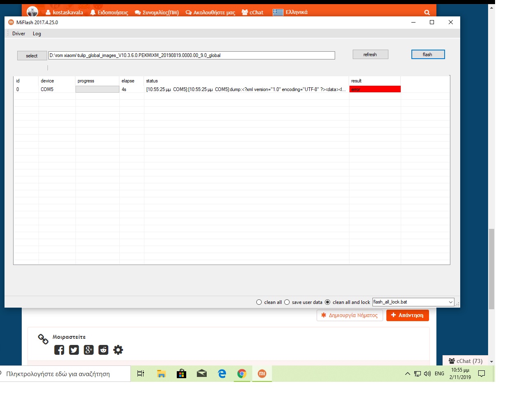Screen dimensions: 525x420
Task: Open the Log menu in MiFlash
Action: coord(37,34)
